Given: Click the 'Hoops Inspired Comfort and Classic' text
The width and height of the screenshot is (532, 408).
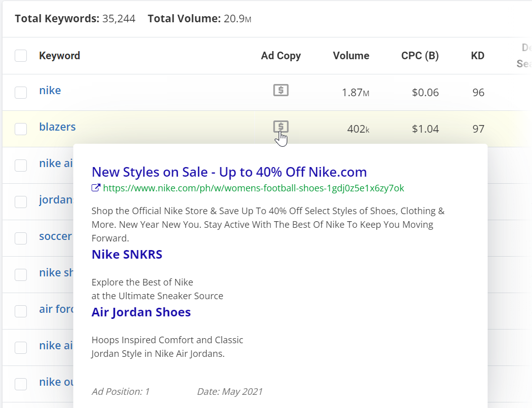Looking at the screenshot, I should pyautogui.click(x=167, y=340).
